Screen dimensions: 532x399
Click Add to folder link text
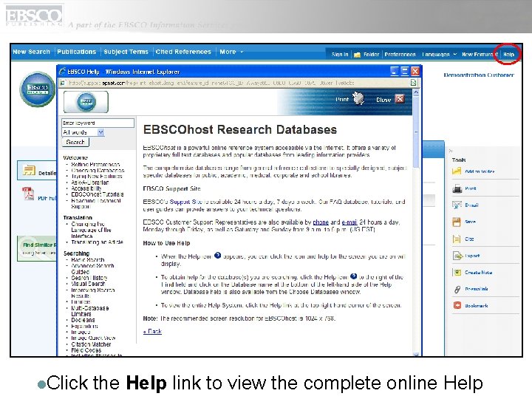pos(480,171)
